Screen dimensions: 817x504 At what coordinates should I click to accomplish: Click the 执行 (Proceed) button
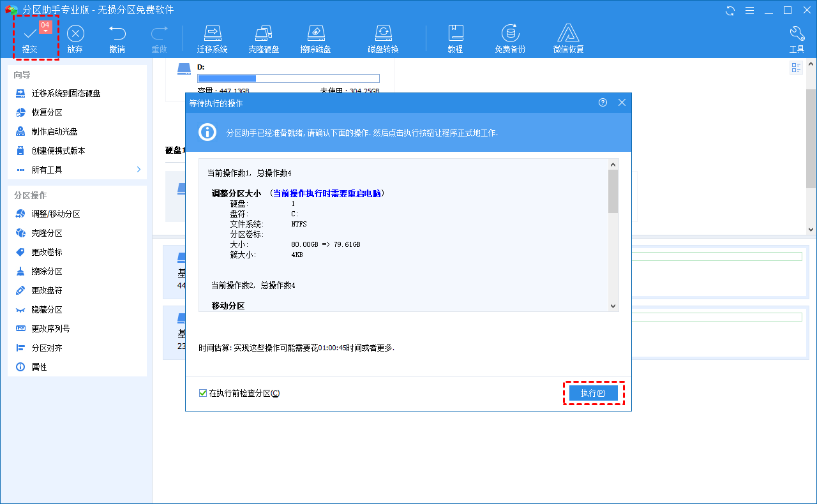coord(593,394)
